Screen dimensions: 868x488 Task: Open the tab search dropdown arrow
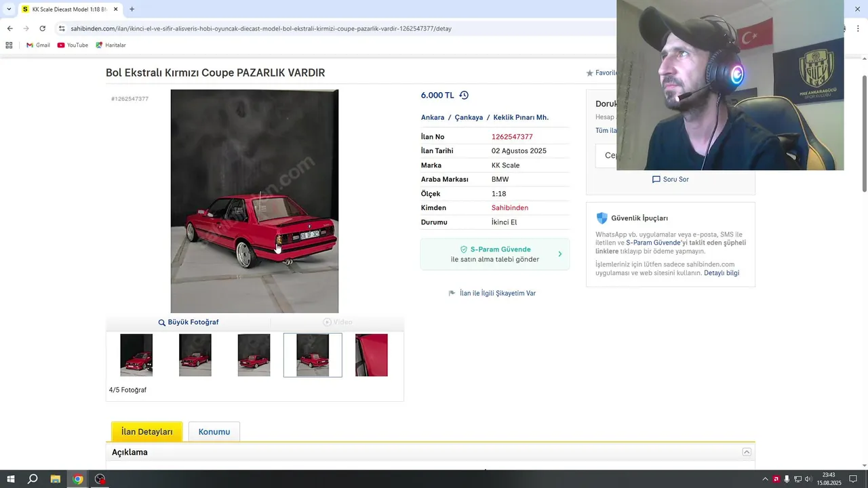point(8,9)
